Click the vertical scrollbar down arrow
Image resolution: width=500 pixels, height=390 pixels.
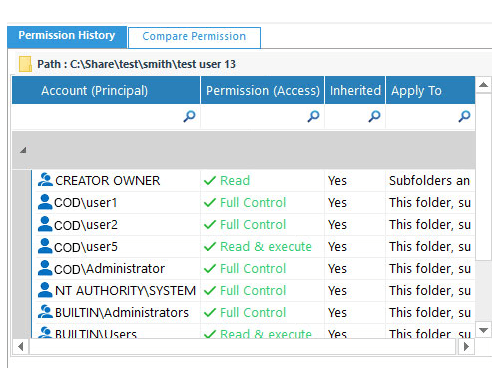(x=483, y=330)
